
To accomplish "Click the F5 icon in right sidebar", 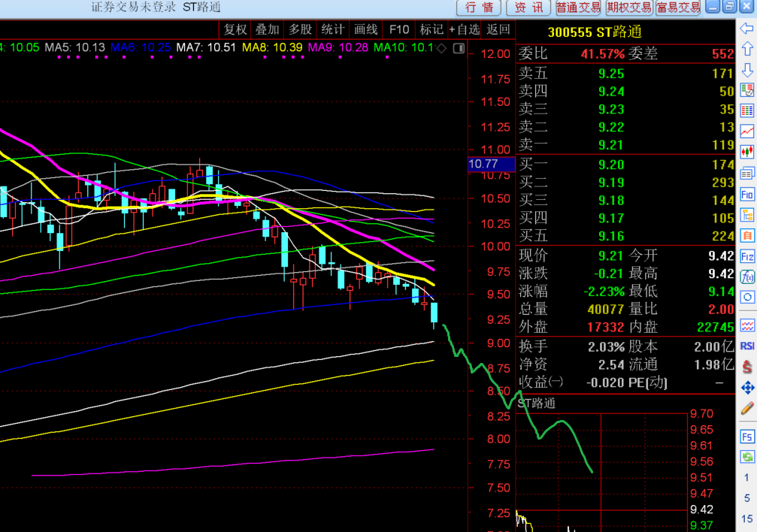I will coord(747,437).
